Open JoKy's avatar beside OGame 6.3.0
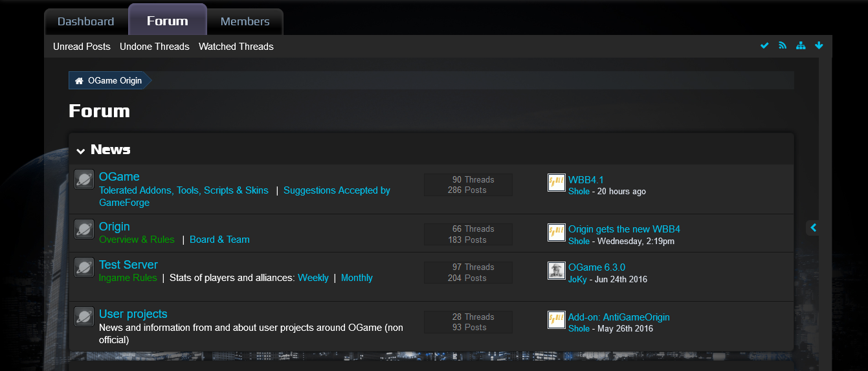Image resolution: width=868 pixels, height=371 pixels. tap(557, 271)
